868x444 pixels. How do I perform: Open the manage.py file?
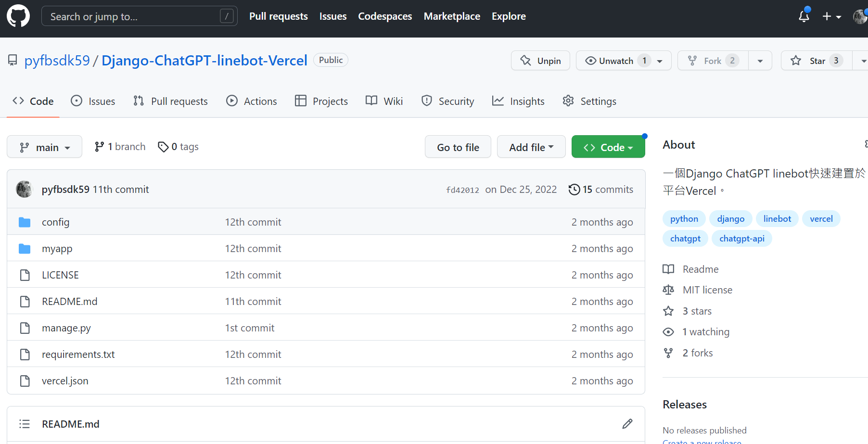(66, 328)
